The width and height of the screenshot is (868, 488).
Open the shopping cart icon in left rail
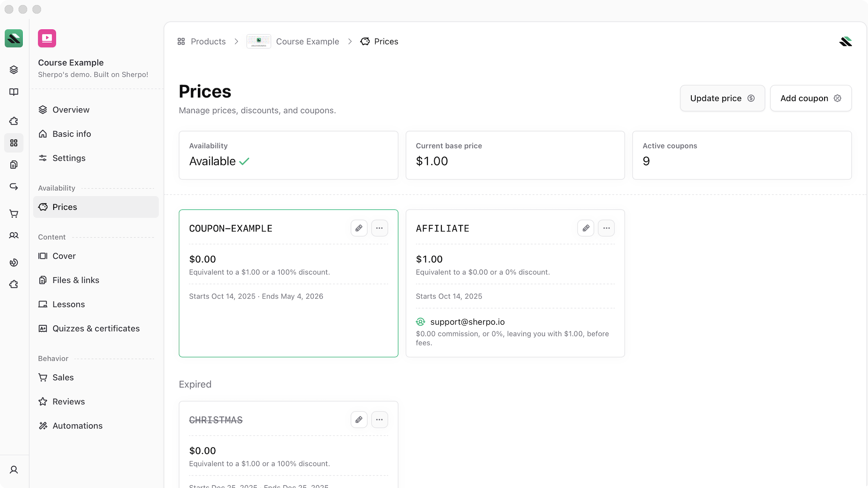coord(14,214)
